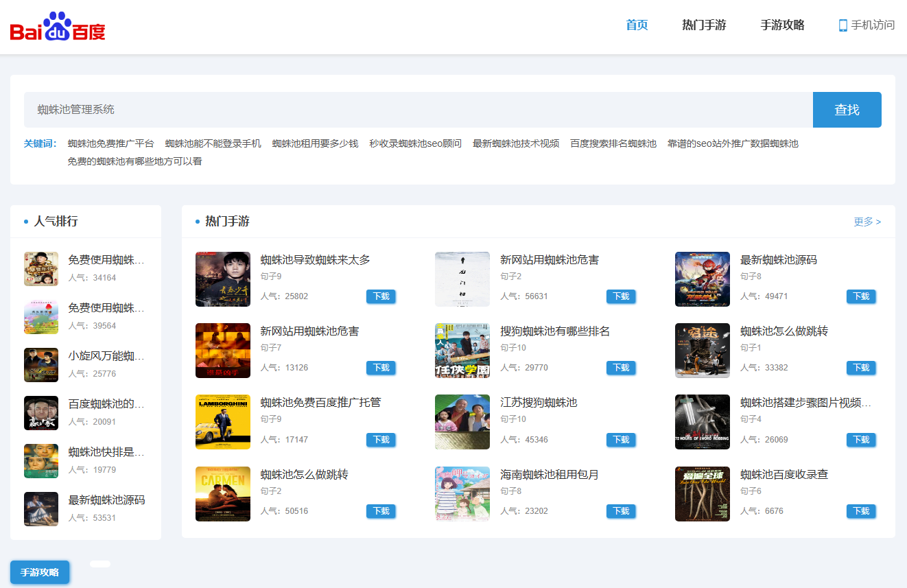The width and height of the screenshot is (907, 588).
Task: Click the search input field
Action: pyautogui.click(x=412, y=110)
